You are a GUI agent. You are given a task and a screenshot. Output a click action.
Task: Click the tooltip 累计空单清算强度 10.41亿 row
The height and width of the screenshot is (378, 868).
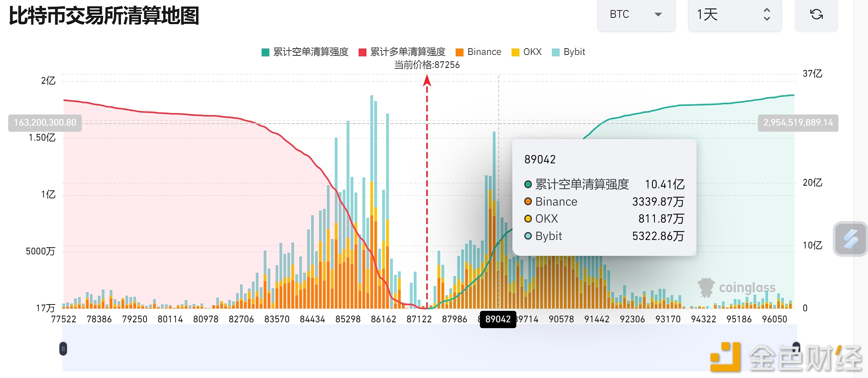(x=604, y=184)
